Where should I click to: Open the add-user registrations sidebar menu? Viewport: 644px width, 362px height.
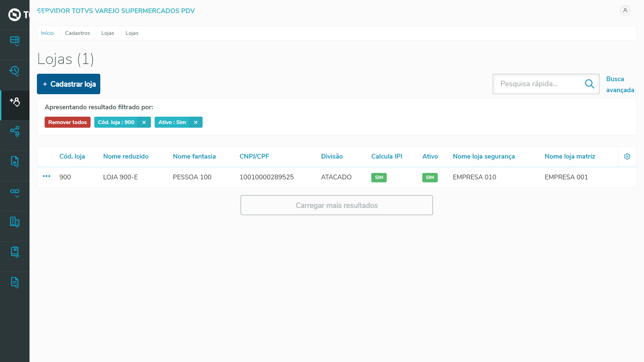click(15, 102)
